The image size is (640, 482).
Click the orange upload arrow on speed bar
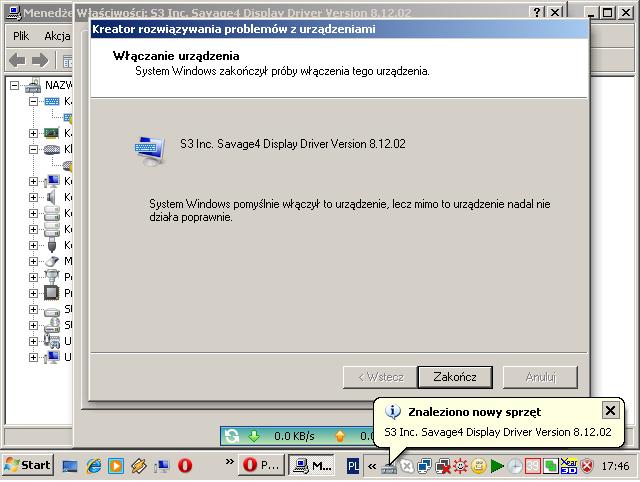(340, 436)
